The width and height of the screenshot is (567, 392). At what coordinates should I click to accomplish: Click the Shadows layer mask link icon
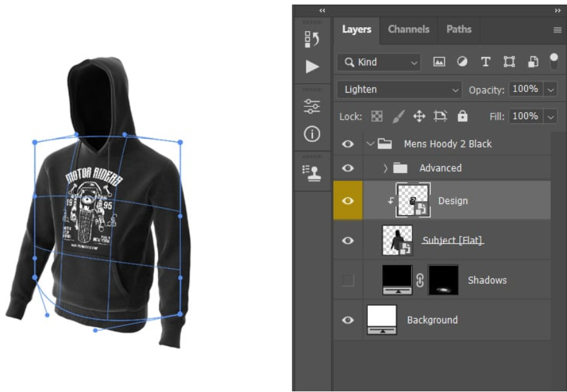[420, 280]
